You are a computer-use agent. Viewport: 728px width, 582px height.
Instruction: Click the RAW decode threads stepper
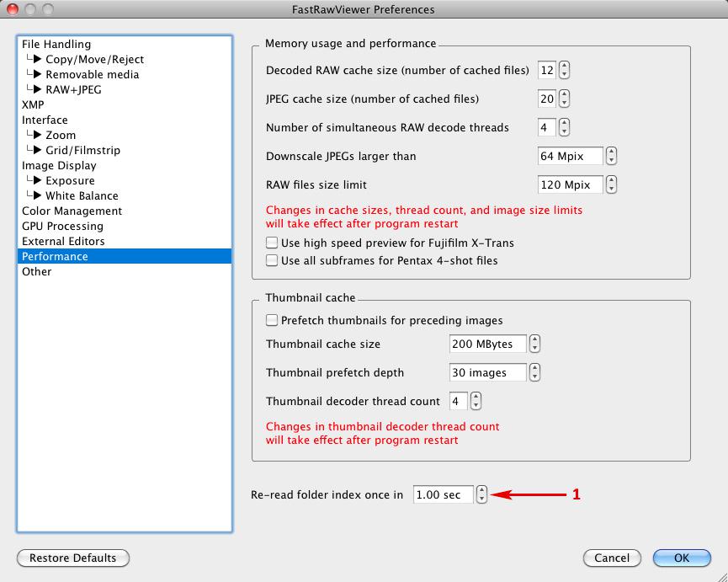click(565, 128)
